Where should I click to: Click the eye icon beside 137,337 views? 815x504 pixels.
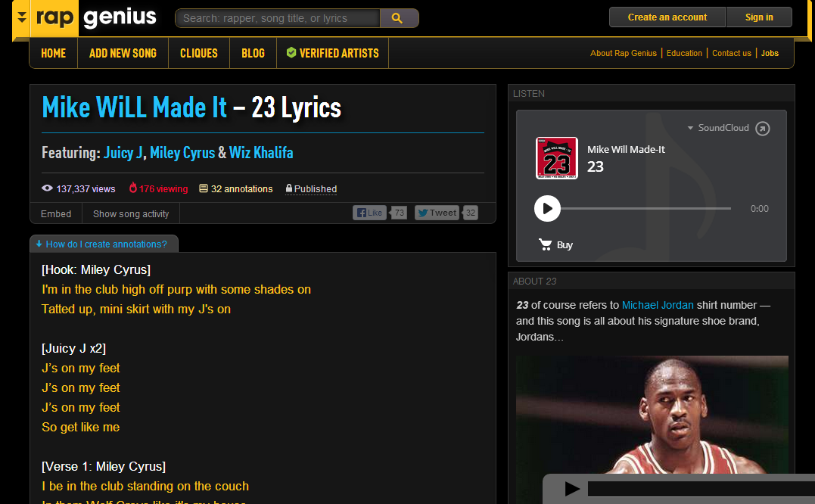(x=48, y=188)
